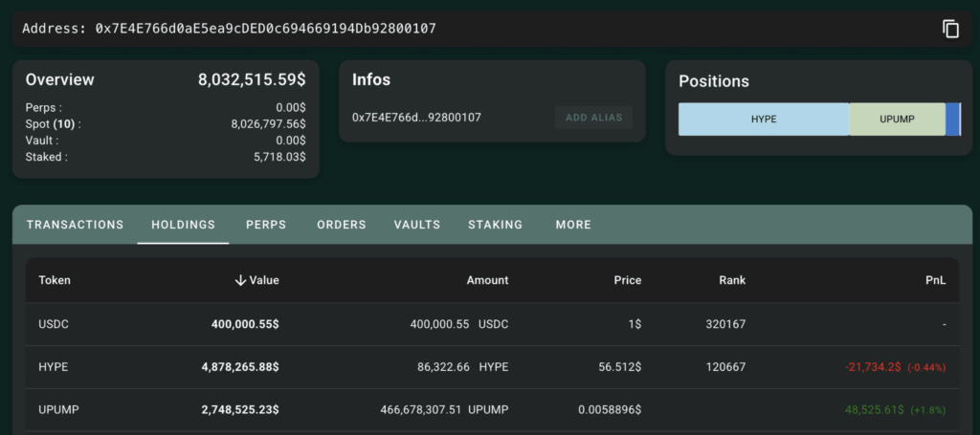980x435 pixels.
Task: Click the 400,000.55 USDC amount cell
Action: pos(459,324)
